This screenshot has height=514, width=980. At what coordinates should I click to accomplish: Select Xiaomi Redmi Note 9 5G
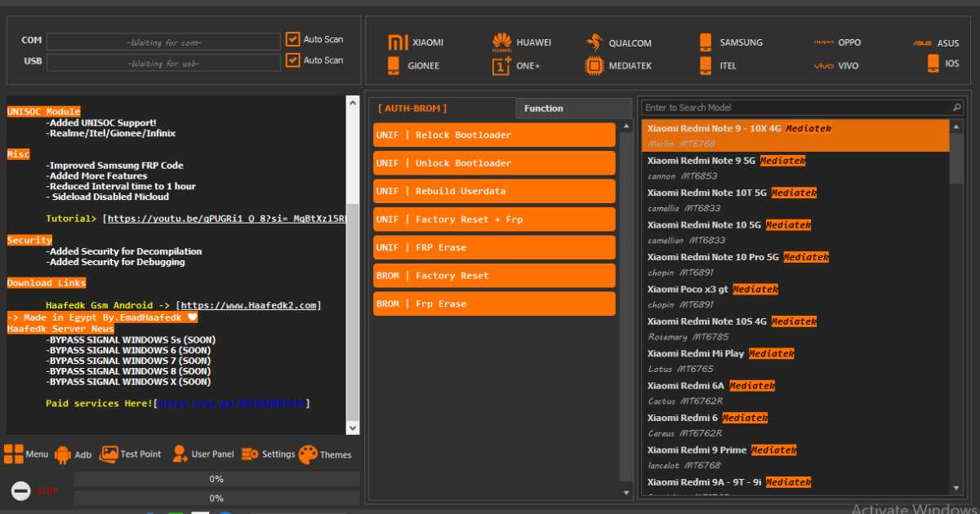coord(795,168)
